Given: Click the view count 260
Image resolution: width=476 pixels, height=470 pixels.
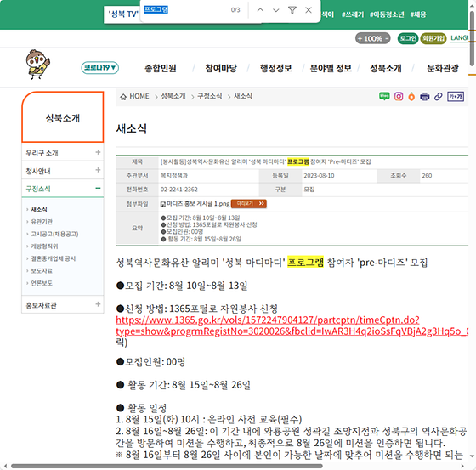Looking at the screenshot, I should pyautogui.click(x=427, y=175).
